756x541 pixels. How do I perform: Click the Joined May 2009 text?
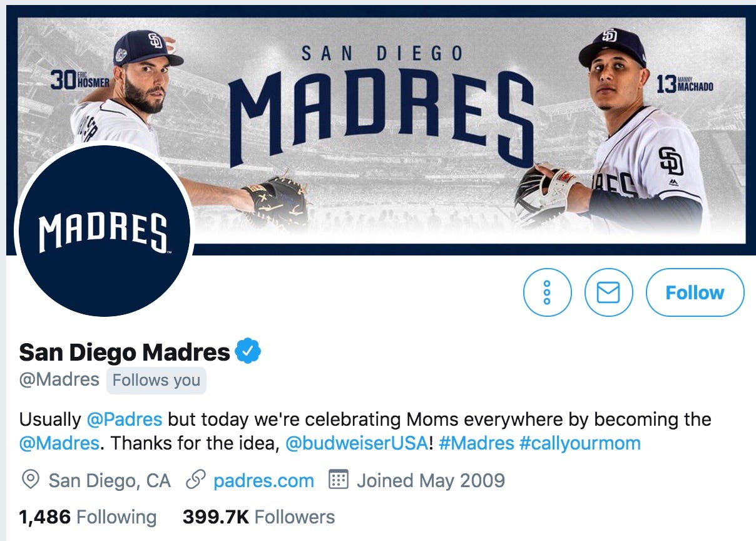tap(431, 481)
